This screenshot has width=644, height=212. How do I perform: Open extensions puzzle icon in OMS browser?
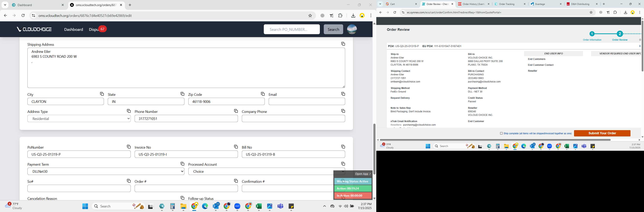coord(340,16)
